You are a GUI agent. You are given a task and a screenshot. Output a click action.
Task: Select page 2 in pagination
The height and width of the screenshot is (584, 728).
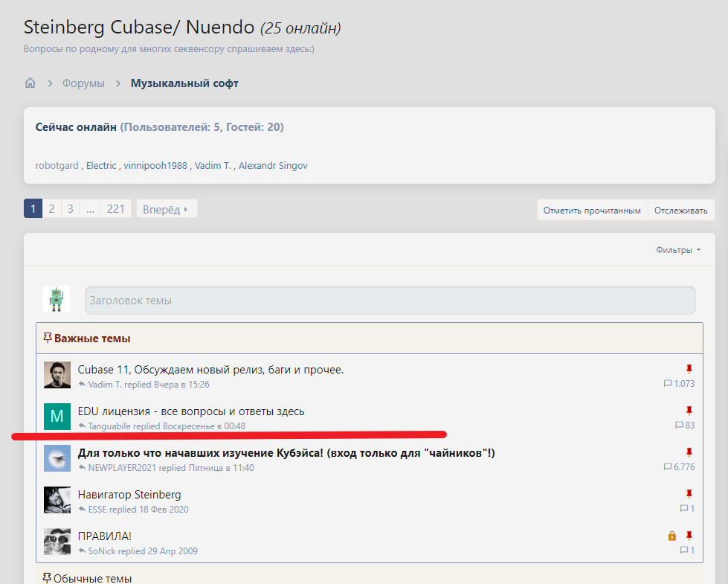51,209
